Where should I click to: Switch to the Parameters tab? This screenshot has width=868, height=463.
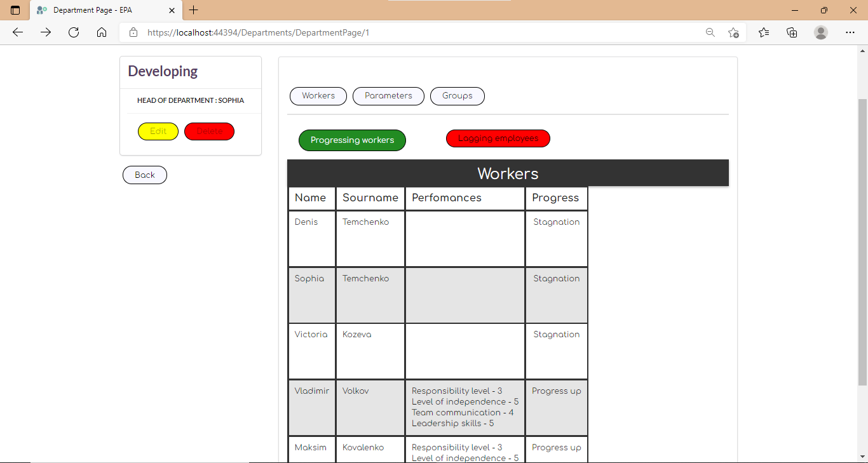click(x=388, y=96)
